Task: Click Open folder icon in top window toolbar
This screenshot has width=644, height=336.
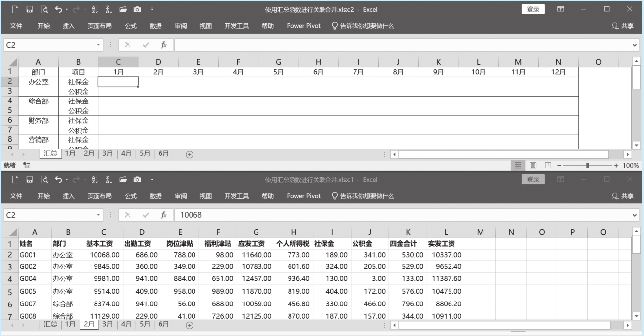Action: (123, 9)
